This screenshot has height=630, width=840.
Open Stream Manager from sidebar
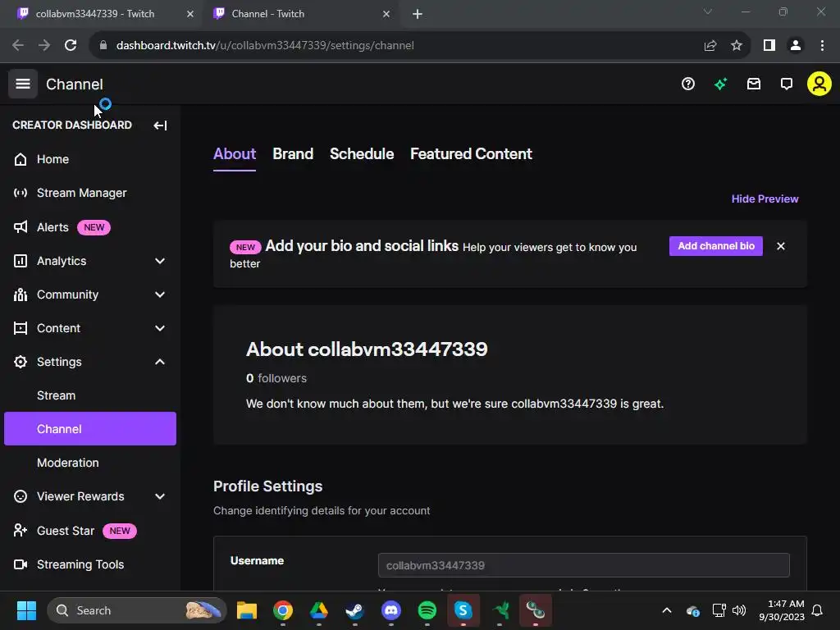coord(90,193)
